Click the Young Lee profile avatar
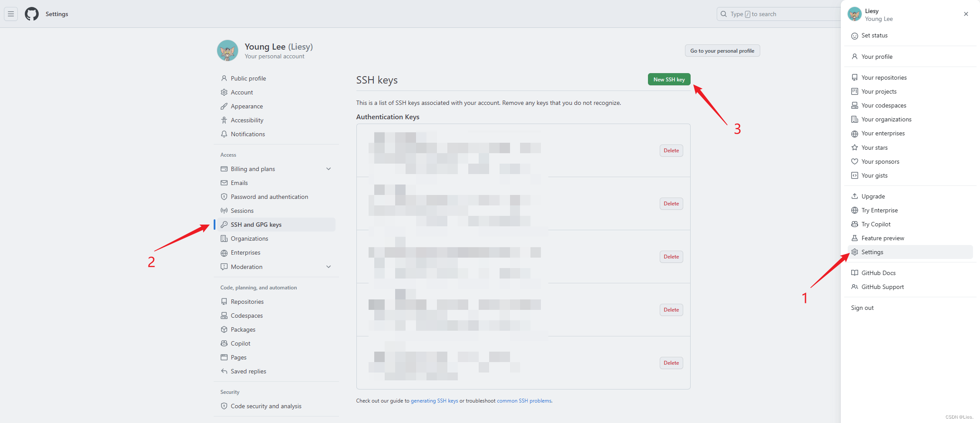 click(228, 50)
